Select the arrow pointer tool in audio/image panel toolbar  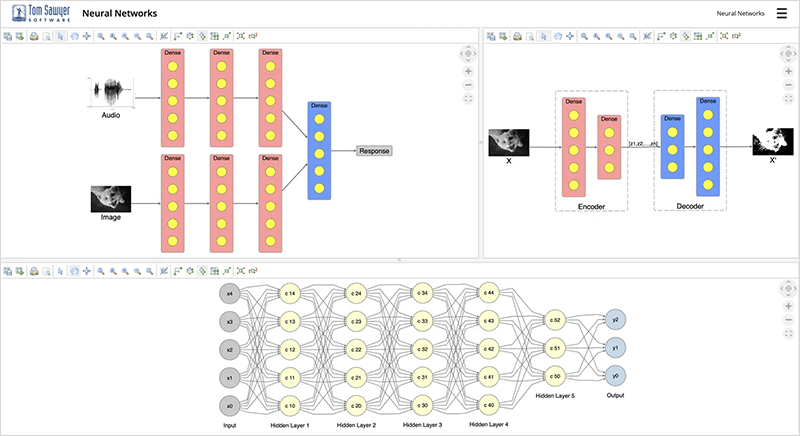[61, 36]
